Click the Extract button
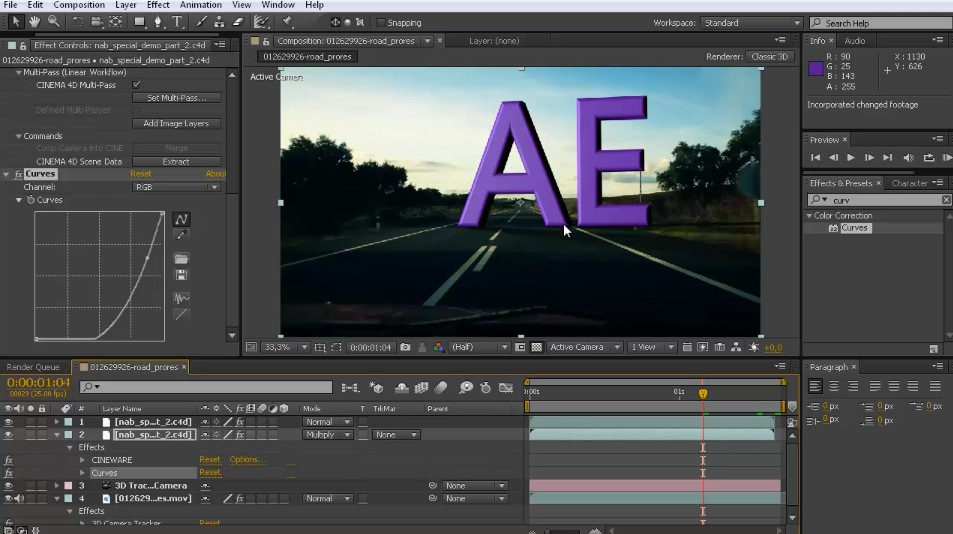The height and width of the screenshot is (534, 953). pos(176,161)
